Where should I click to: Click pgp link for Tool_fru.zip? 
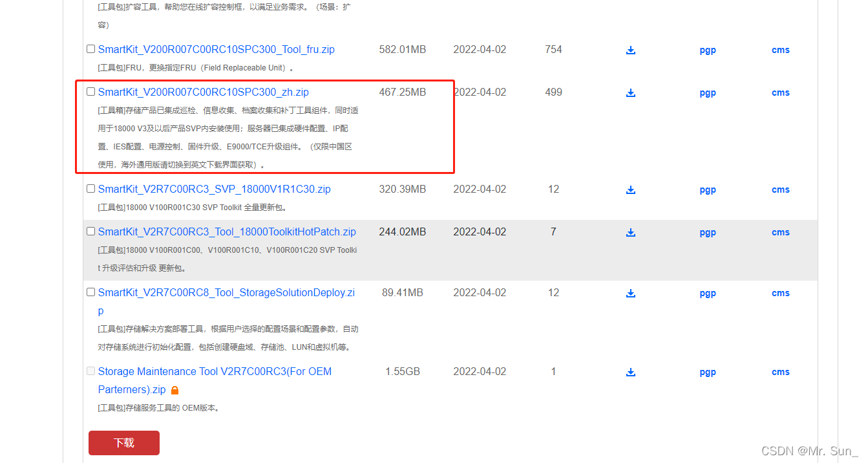tap(708, 50)
